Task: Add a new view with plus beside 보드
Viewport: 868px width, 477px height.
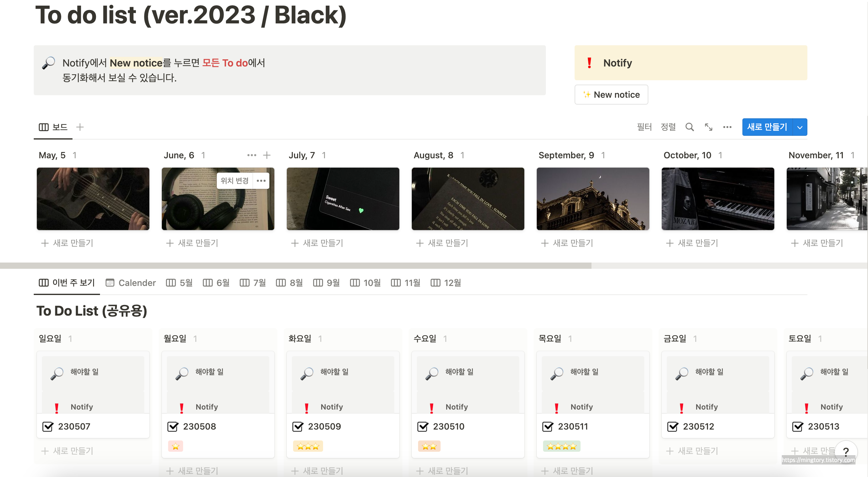Action: (x=80, y=127)
